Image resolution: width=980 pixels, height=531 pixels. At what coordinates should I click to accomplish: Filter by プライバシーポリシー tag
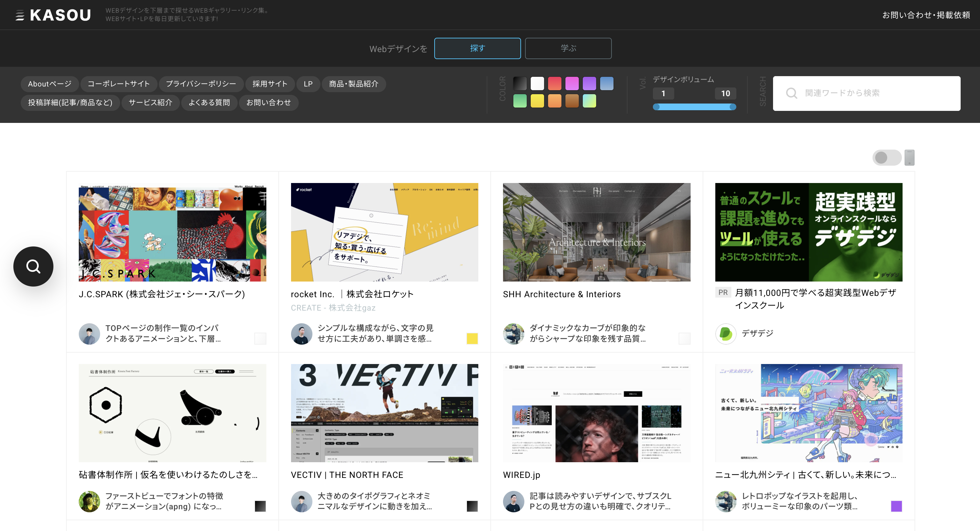click(x=201, y=84)
